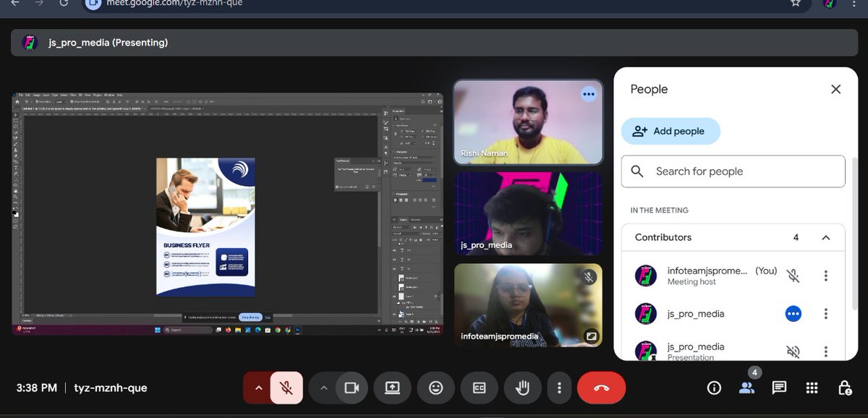The image size is (868, 418).
Task: Collapse the Contributors section
Action: point(825,237)
